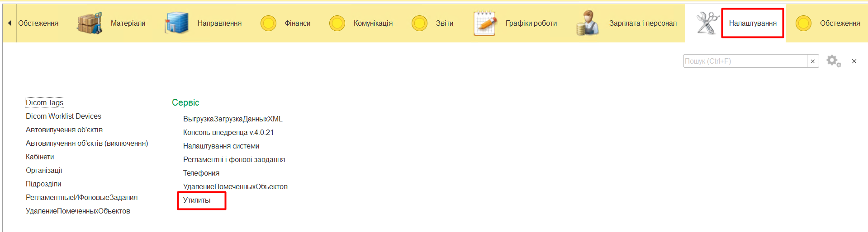Open Регламентні і фонові завдання
This screenshot has width=868, height=232.
[234, 159]
